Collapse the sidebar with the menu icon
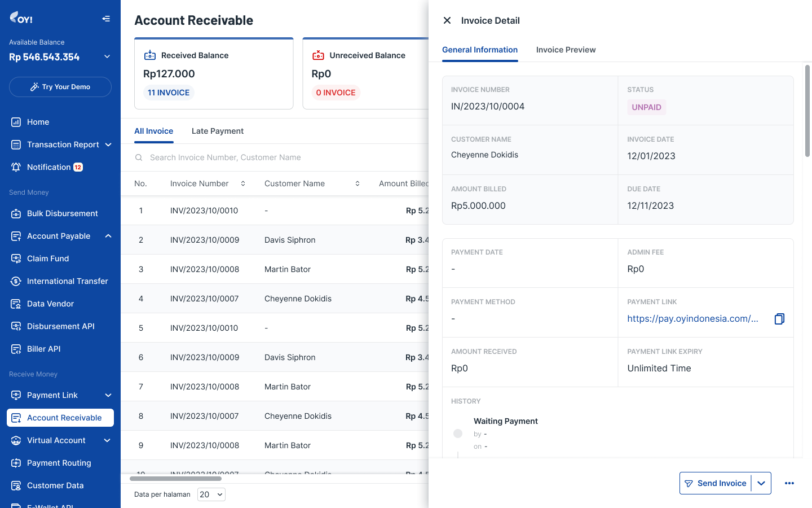 [106, 19]
